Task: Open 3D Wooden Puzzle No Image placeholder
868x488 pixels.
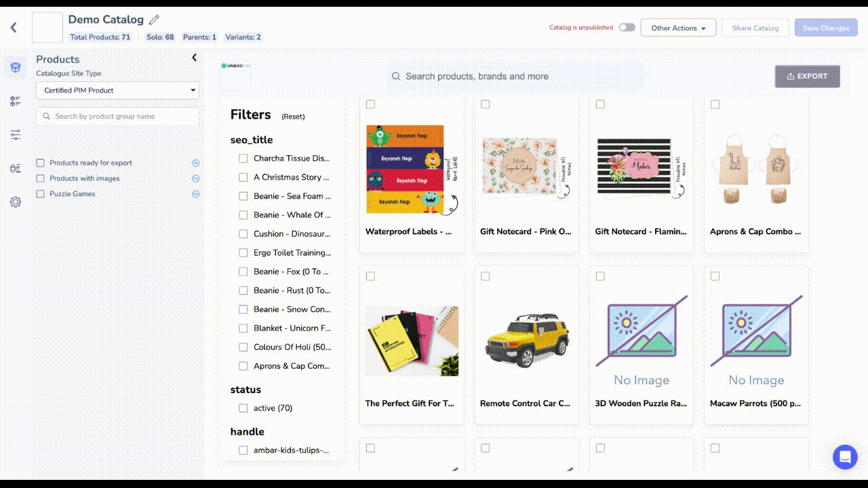Action: pyautogui.click(x=642, y=341)
